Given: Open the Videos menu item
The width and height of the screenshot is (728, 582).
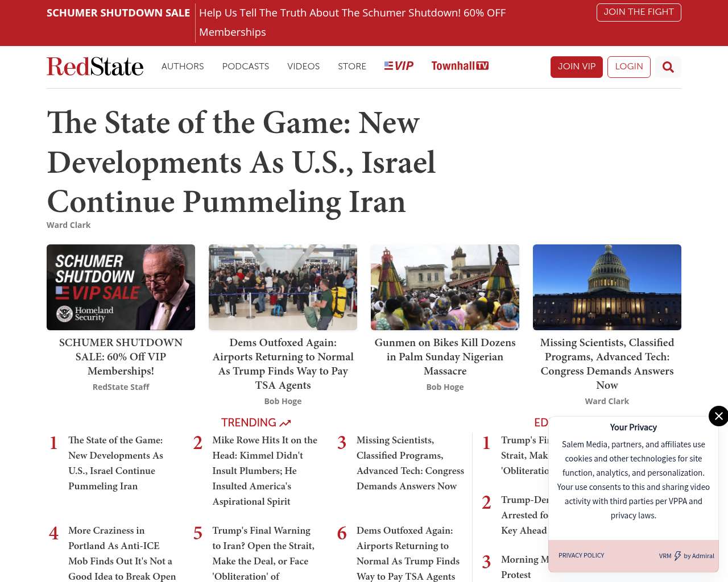Looking at the screenshot, I should point(304,66).
